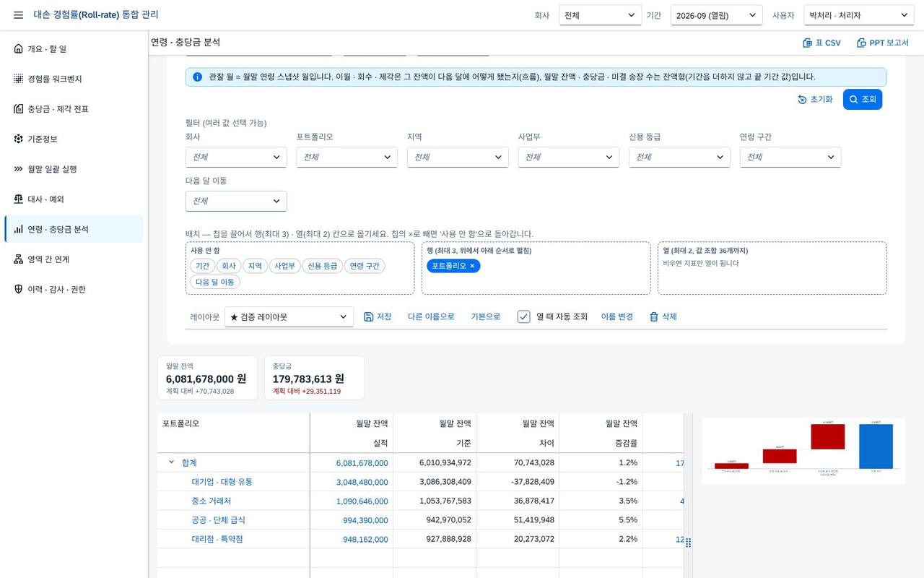
Task: Open 월말 일괄 실행 page
Action: click(74, 169)
